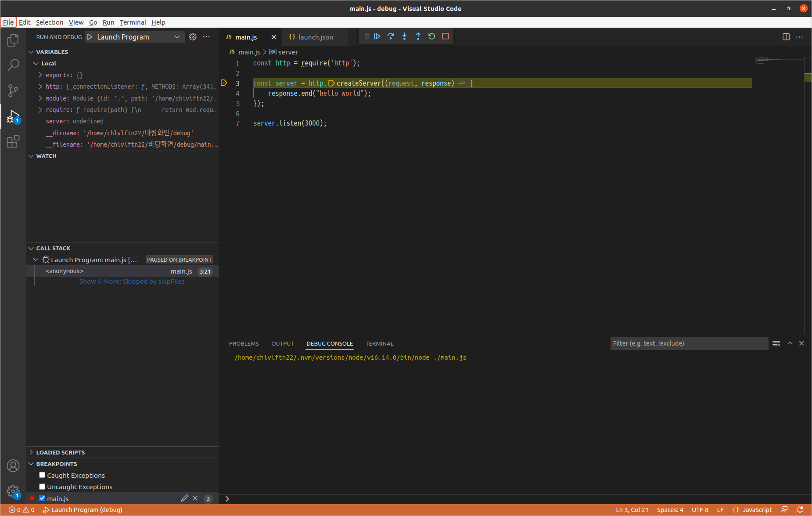Open the Explorer view in activity bar
Viewport: 812px width, 516px height.
point(13,40)
